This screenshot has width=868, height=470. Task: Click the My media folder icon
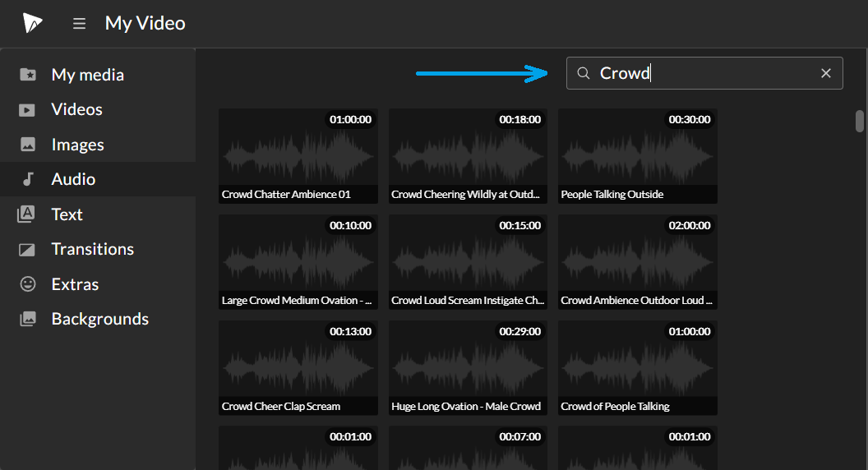coord(28,74)
